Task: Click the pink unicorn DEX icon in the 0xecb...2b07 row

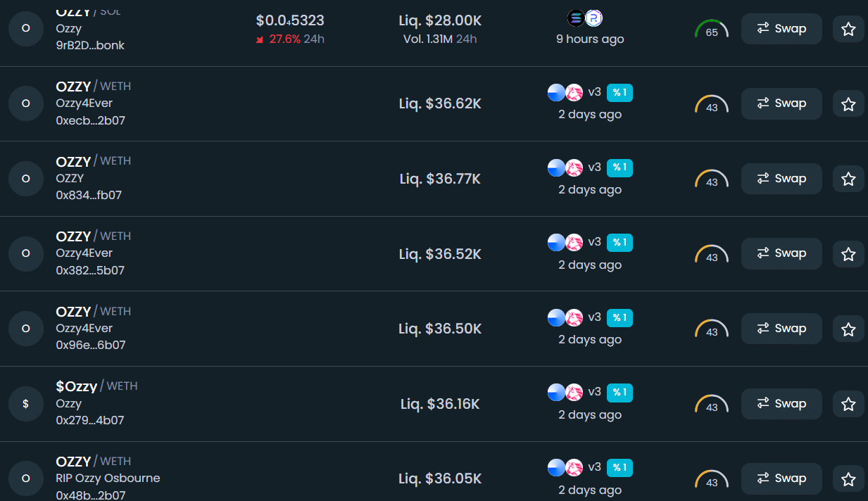Action: pos(574,93)
